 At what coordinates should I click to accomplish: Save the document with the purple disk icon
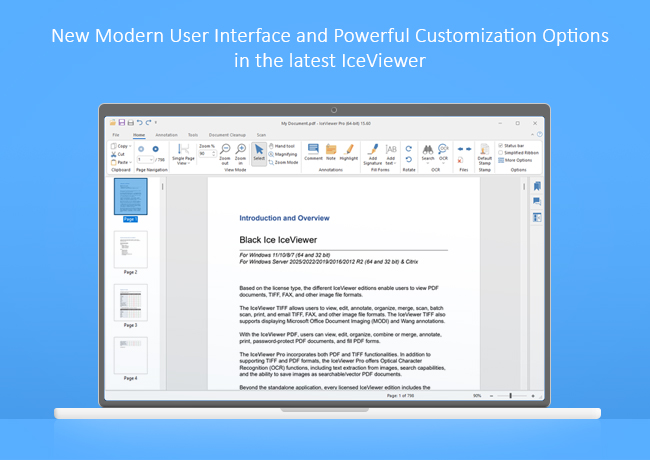[122, 122]
